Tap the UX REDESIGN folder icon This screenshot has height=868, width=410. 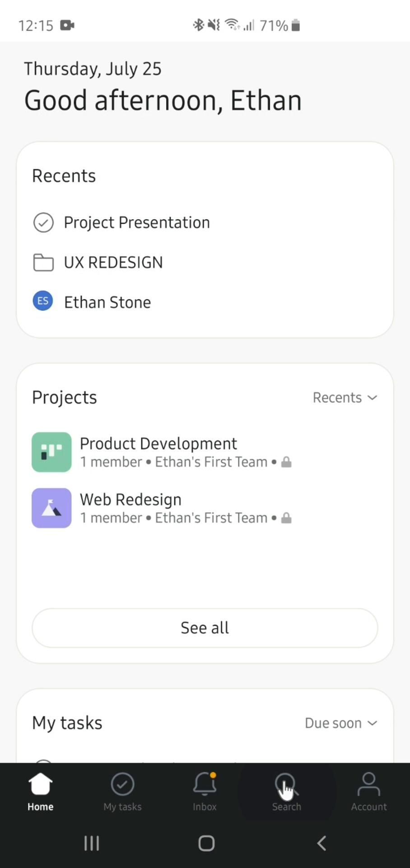coord(43,262)
